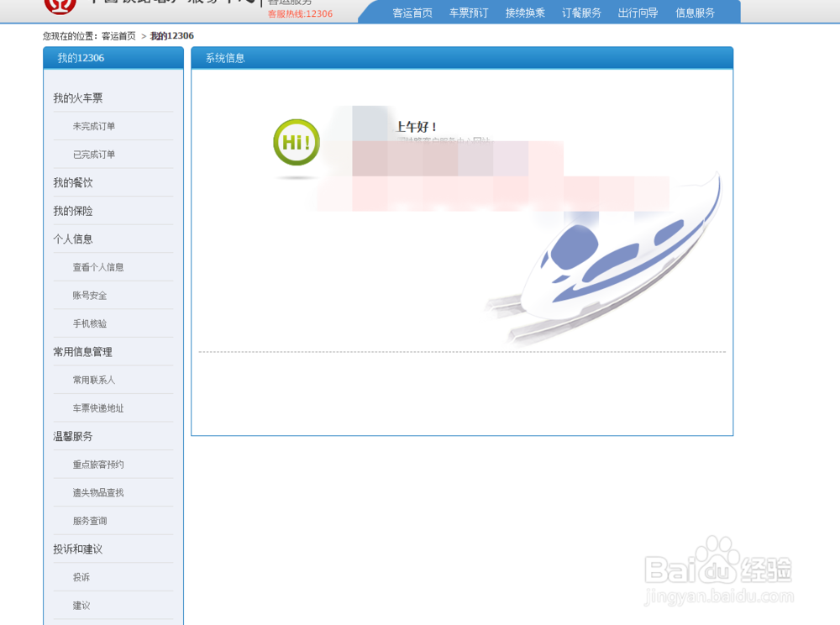Select 投诉和建议 sidebar section

(x=77, y=549)
